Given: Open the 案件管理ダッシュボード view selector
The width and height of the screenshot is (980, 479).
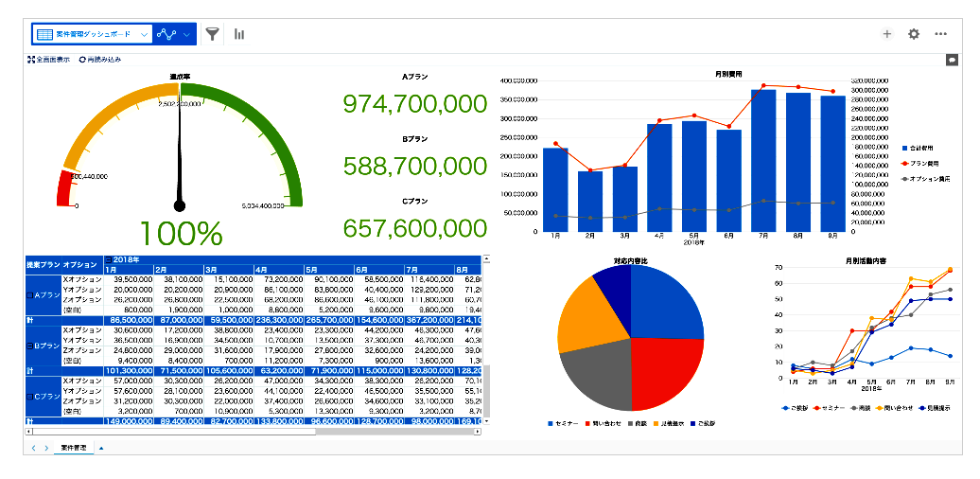Looking at the screenshot, I should 92,34.
